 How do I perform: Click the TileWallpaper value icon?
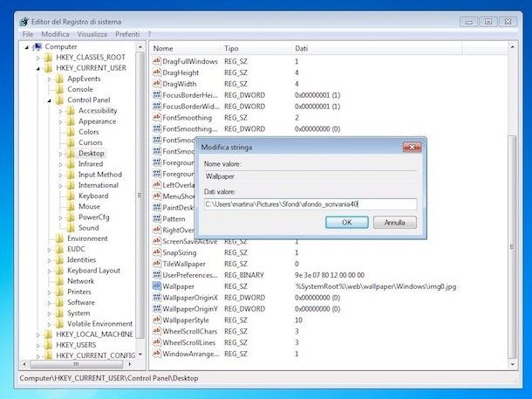point(156,264)
